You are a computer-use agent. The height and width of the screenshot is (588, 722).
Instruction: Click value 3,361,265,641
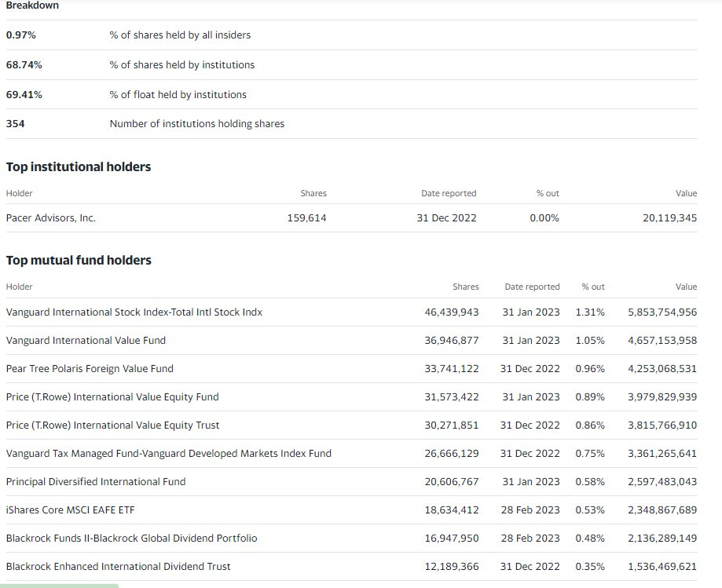(x=662, y=454)
